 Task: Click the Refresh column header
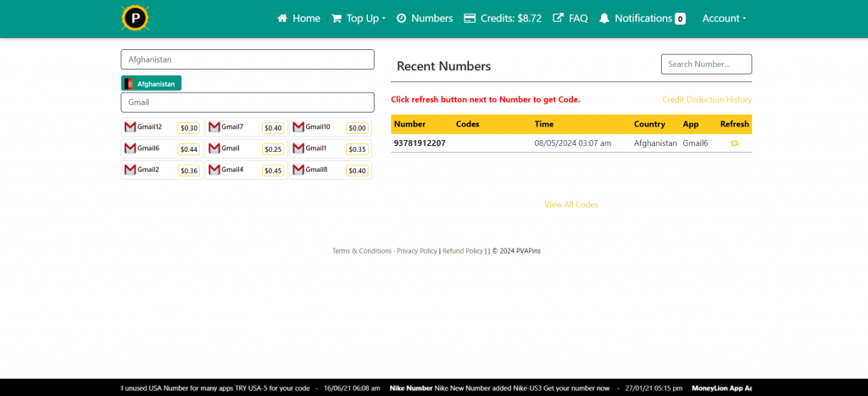[x=735, y=124]
